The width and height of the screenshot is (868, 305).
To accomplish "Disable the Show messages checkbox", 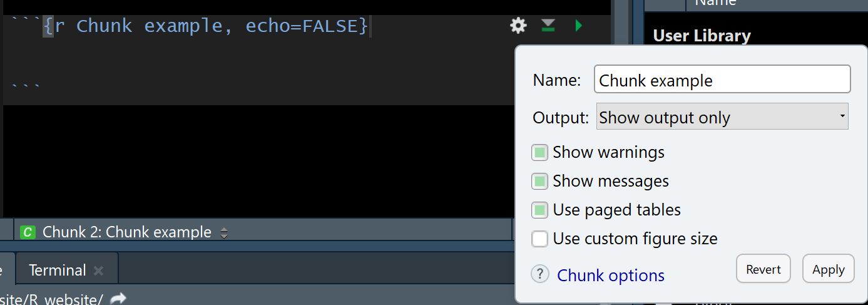I will click(x=540, y=181).
